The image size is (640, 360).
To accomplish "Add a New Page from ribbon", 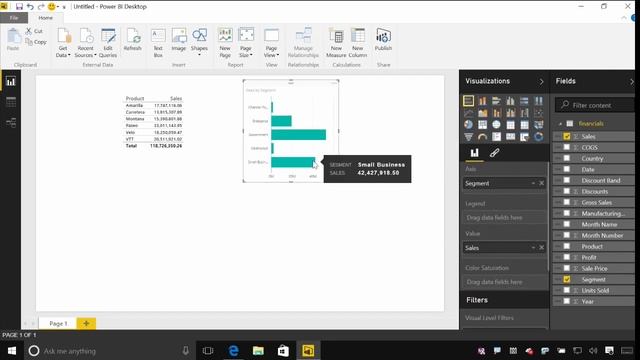I will (225, 42).
